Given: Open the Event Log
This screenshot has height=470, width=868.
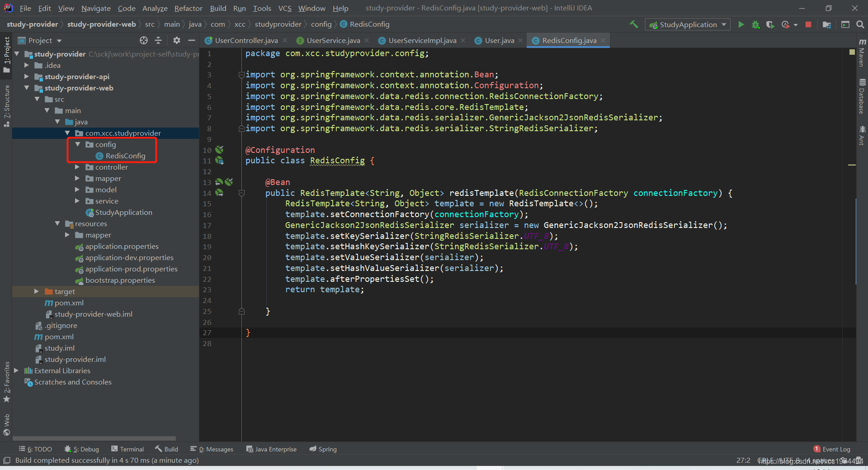Looking at the screenshot, I should pos(832,449).
